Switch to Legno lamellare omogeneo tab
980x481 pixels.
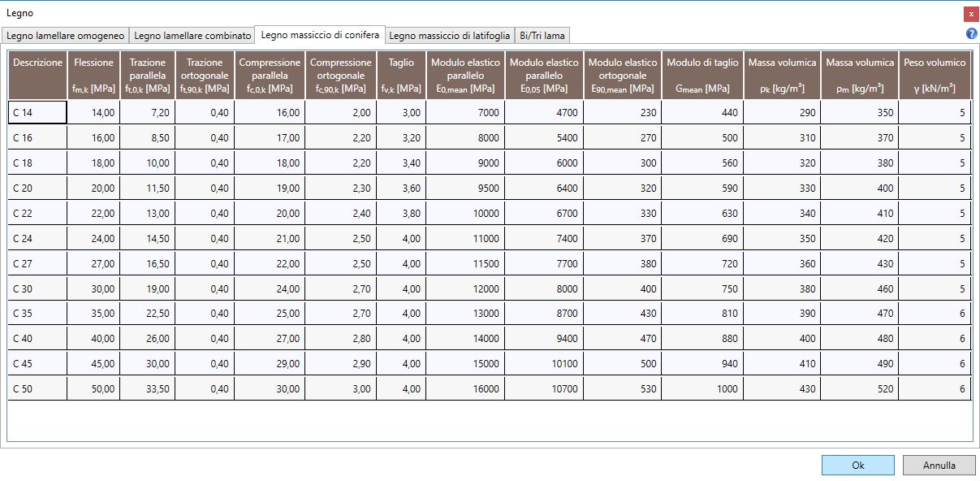65,35
